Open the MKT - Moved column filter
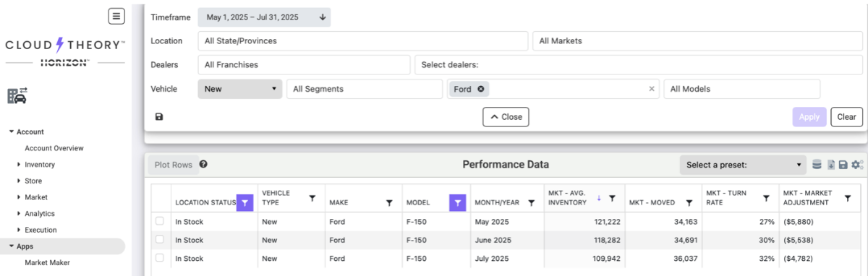The image size is (868, 276). [x=689, y=203]
